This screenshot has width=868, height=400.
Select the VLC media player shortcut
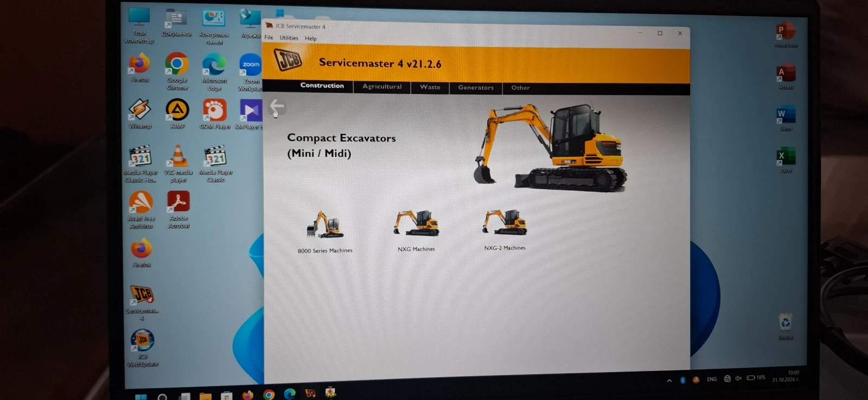tap(178, 164)
